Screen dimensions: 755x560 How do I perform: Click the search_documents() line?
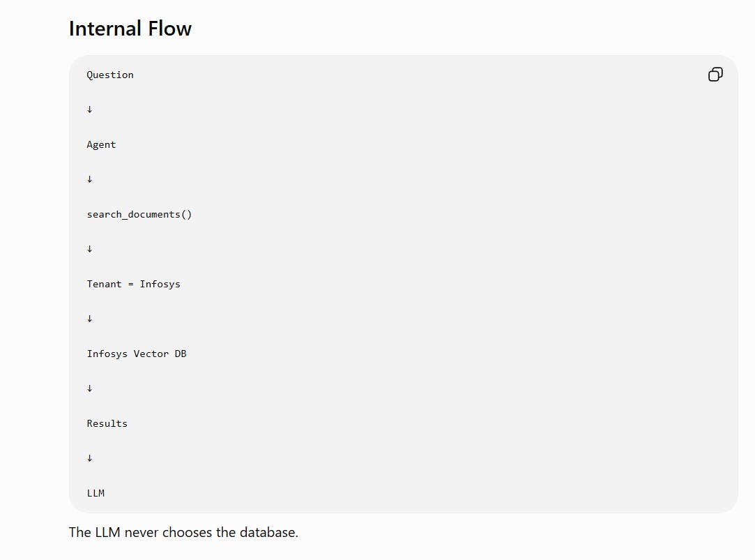(x=139, y=215)
